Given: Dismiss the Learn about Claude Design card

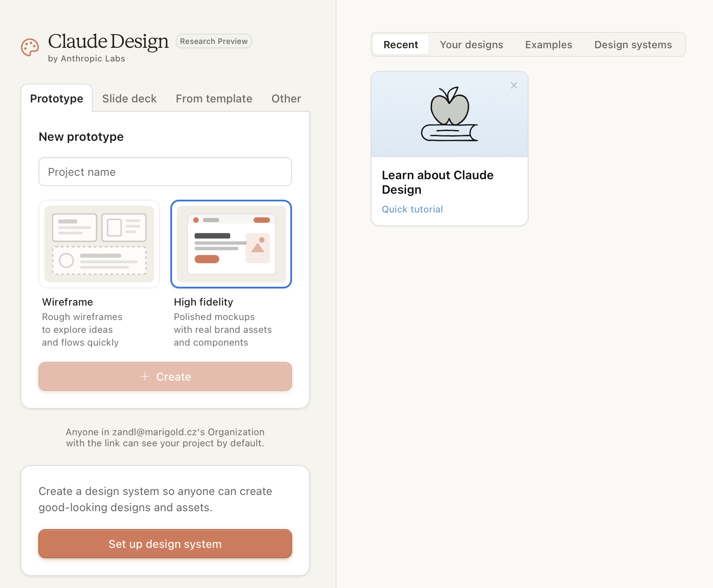Looking at the screenshot, I should (514, 85).
